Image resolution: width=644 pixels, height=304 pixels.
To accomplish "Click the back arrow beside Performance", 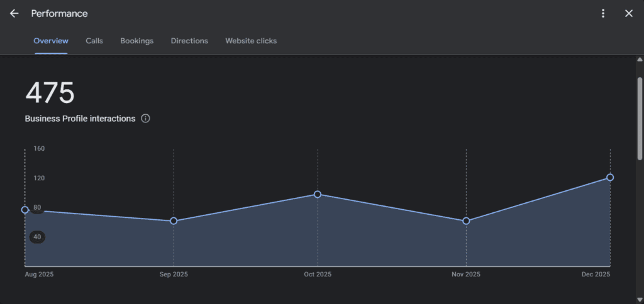I will [x=14, y=13].
